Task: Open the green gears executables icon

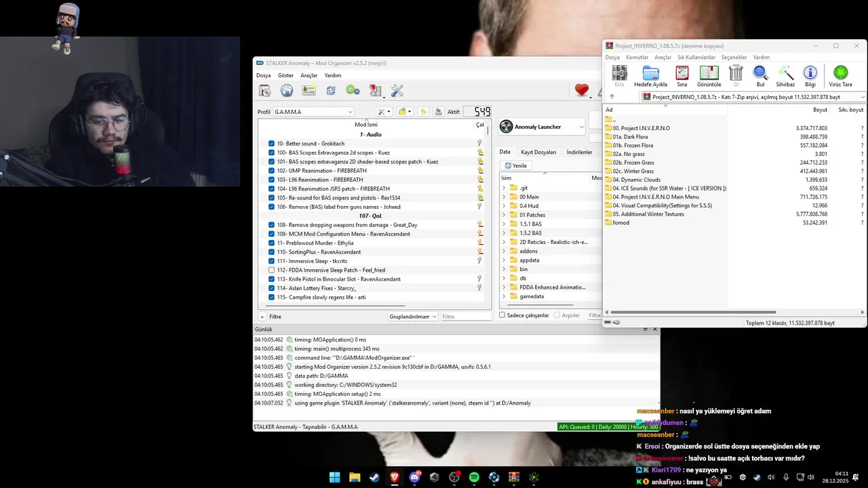Action: pyautogui.click(x=353, y=90)
